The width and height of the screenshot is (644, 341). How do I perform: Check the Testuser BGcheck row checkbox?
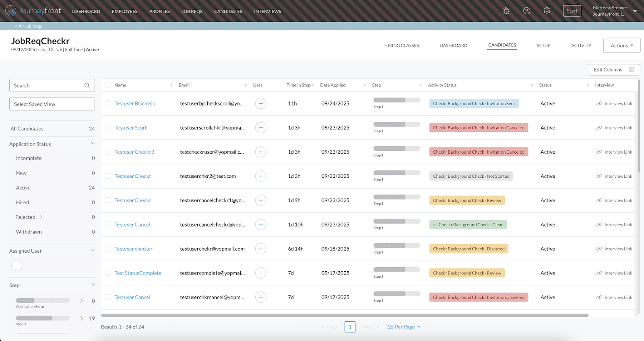pos(108,104)
